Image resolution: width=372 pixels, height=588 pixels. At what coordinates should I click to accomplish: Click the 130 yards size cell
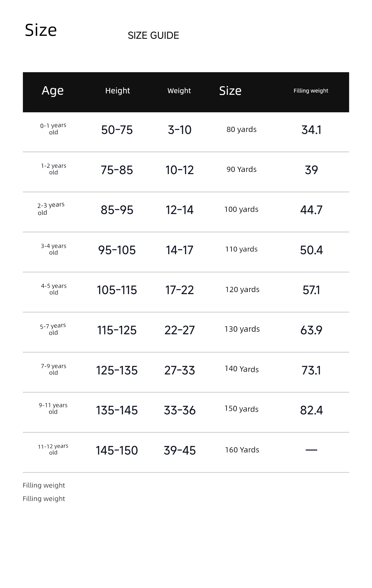coord(242,329)
